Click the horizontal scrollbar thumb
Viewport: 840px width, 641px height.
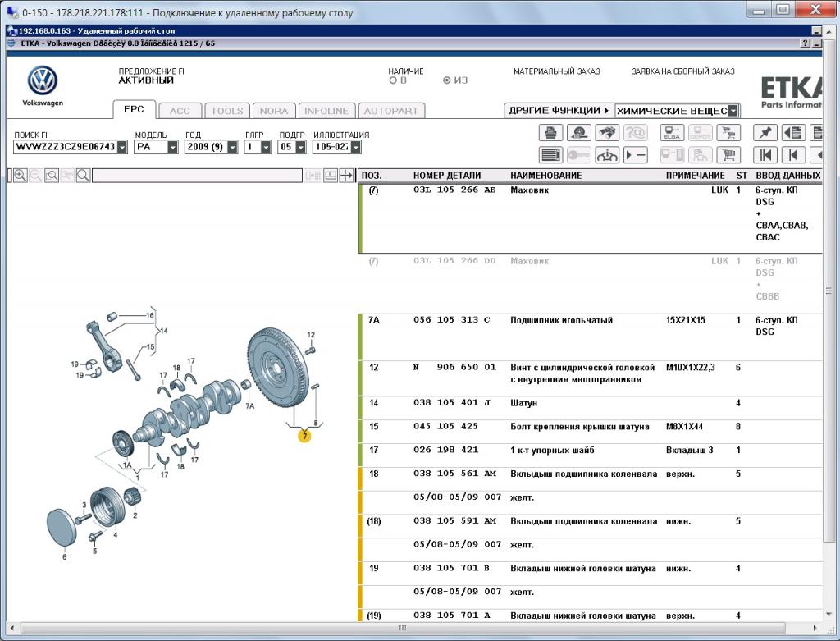[x=403, y=628]
